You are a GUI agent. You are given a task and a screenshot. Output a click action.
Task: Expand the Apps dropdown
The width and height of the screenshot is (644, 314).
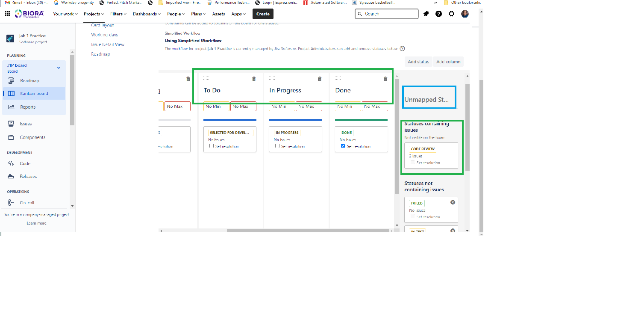(x=239, y=14)
